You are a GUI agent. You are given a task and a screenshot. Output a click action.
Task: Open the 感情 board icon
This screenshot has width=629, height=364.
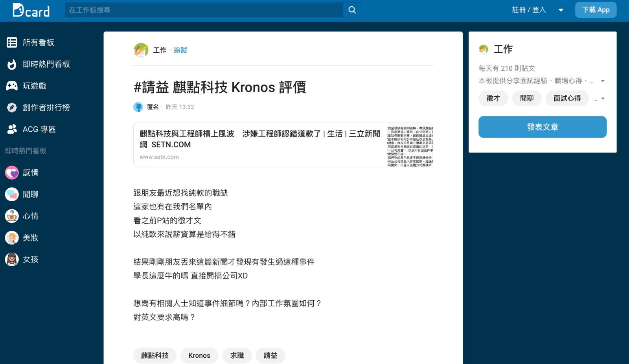(12, 173)
